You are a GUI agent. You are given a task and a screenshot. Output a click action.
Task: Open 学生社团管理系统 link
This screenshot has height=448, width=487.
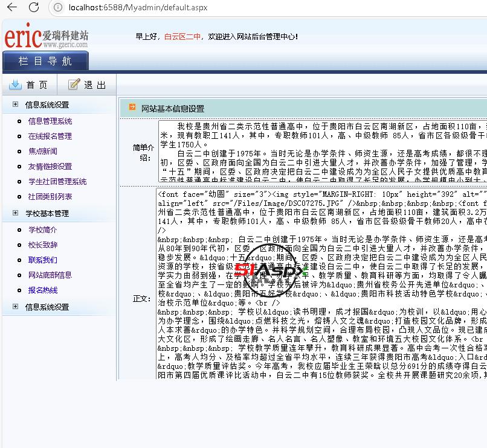(x=57, y=181)
